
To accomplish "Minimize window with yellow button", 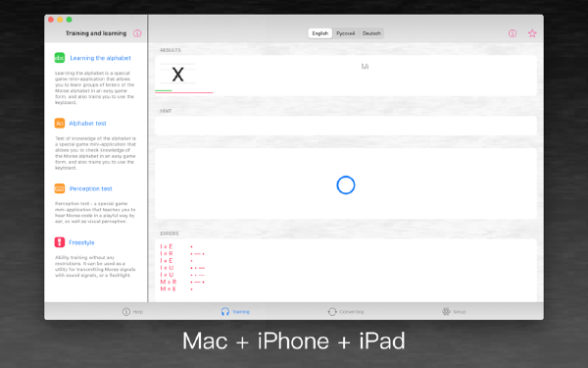I will pos(60,20).
